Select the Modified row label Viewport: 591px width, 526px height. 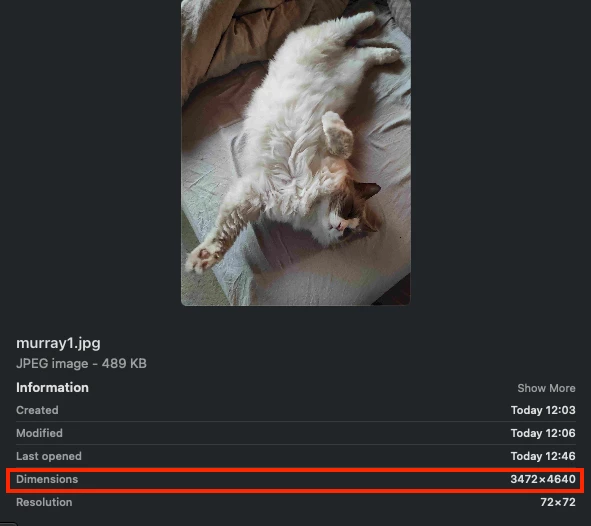40,433
